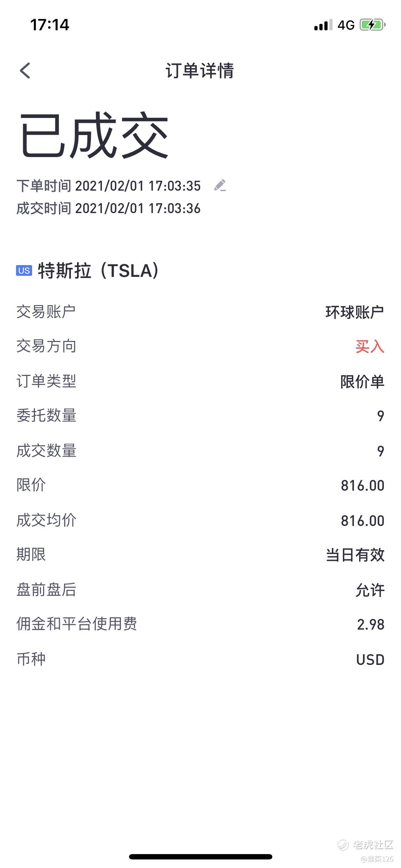Tap the 老虎社区 watermark logo
The height and width of the screenshot is (868, 401).
[366, 844]
